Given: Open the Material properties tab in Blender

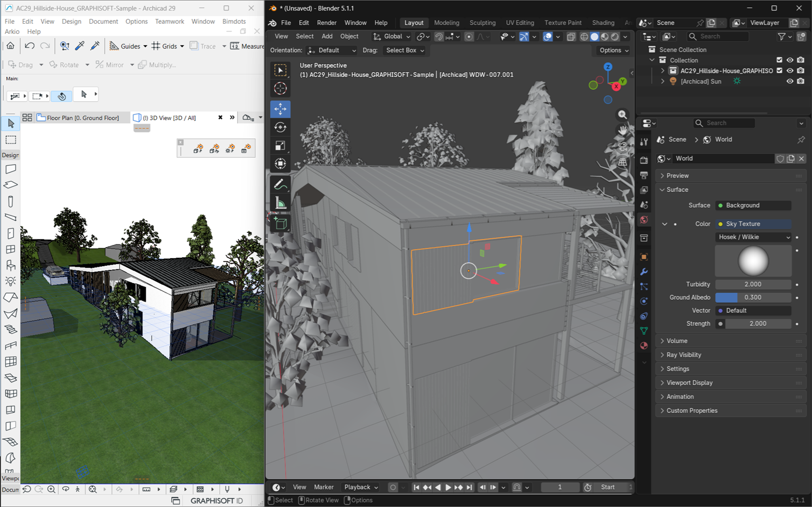Looking at the screenshot, I should pyautogui.click(x=644, y=345).
